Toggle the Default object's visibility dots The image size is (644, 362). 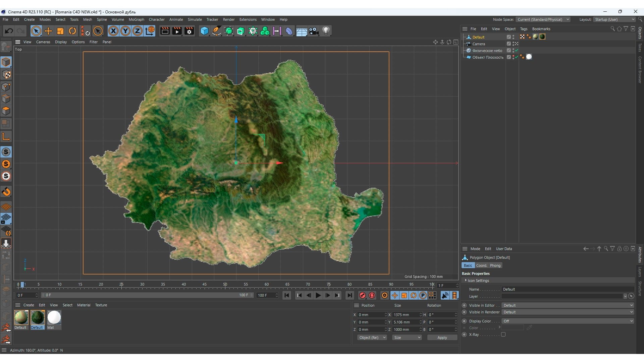[x=513, y=37]
